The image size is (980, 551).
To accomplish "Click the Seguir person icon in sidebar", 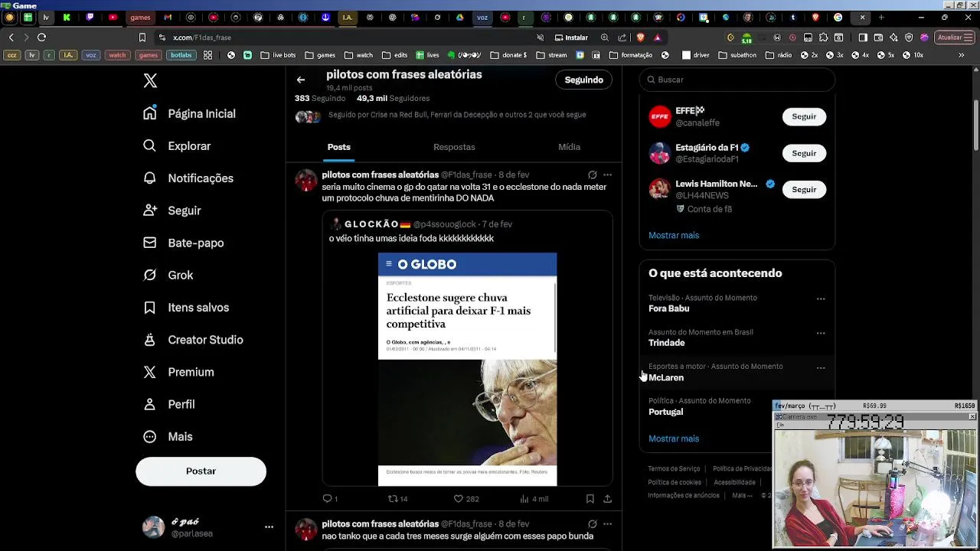I will click(150, 210).
